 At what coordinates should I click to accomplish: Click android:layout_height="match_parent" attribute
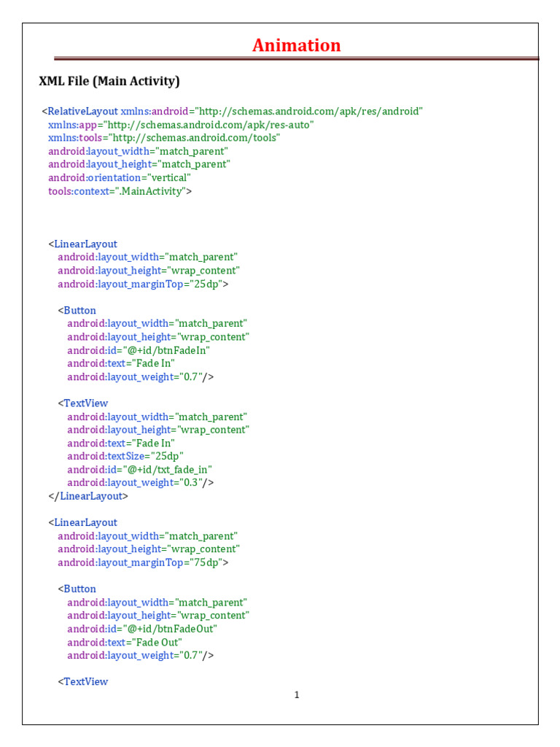[139, 164]
